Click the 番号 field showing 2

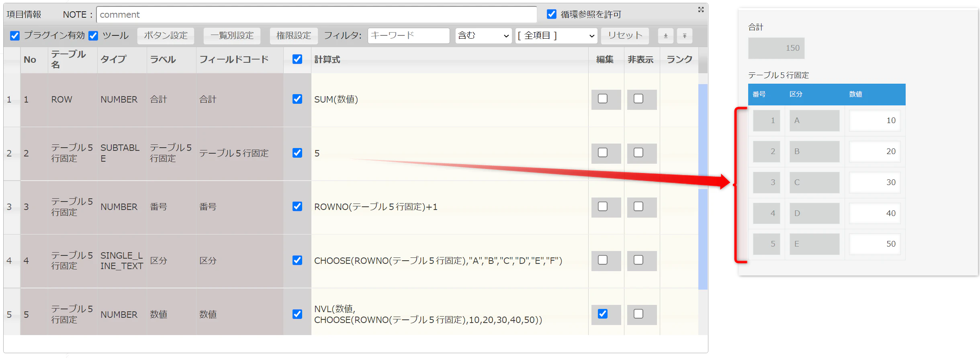pyautogui.click(x=766, y=152)
